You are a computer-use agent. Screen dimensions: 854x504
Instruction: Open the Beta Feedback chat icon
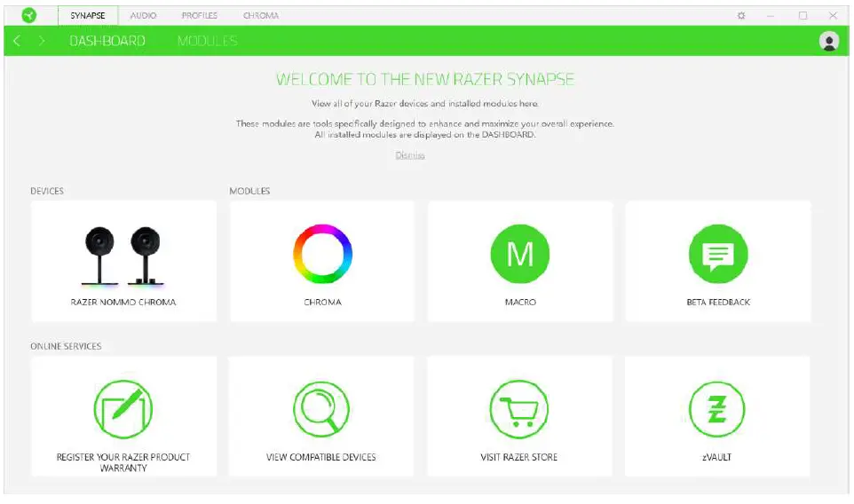click(x=718, y=254)
